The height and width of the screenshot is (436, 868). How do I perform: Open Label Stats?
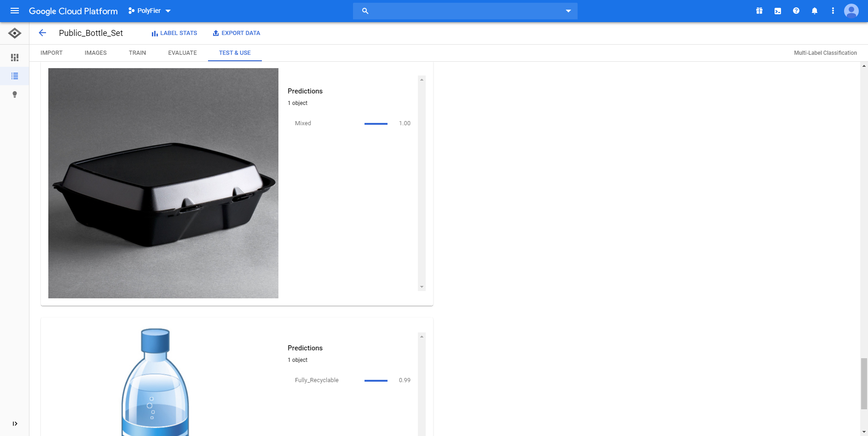(174, 33)
